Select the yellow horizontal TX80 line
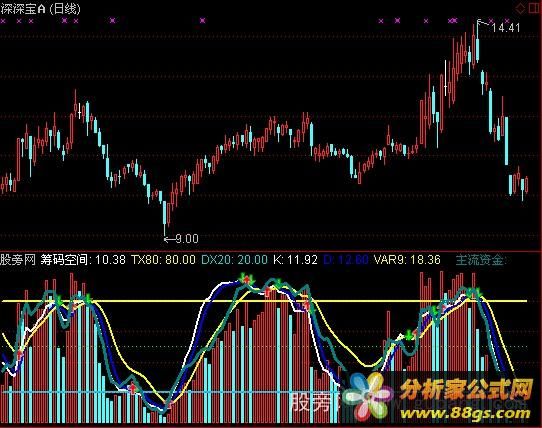 tap(264, 301)
